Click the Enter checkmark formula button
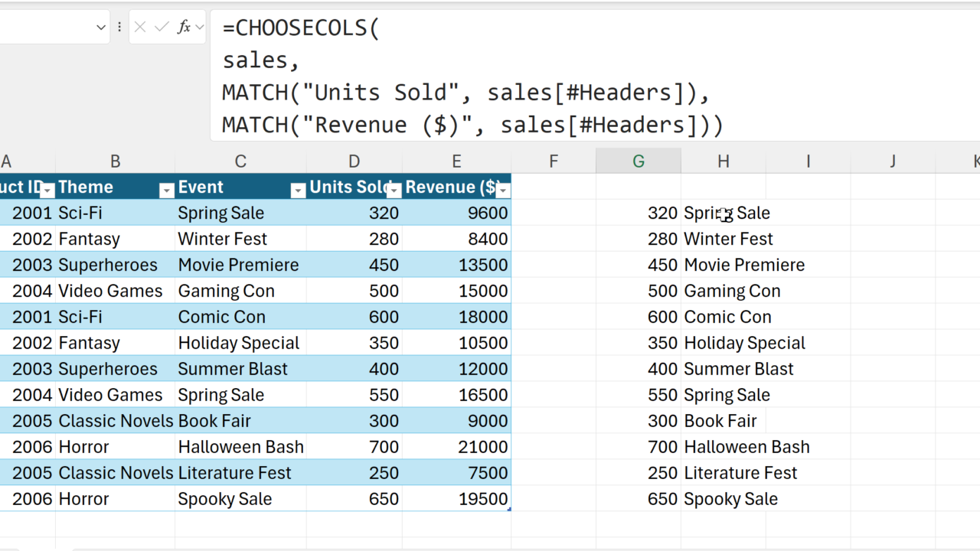The width and height of the screenshot is (980, 551). tap(161, 28)
